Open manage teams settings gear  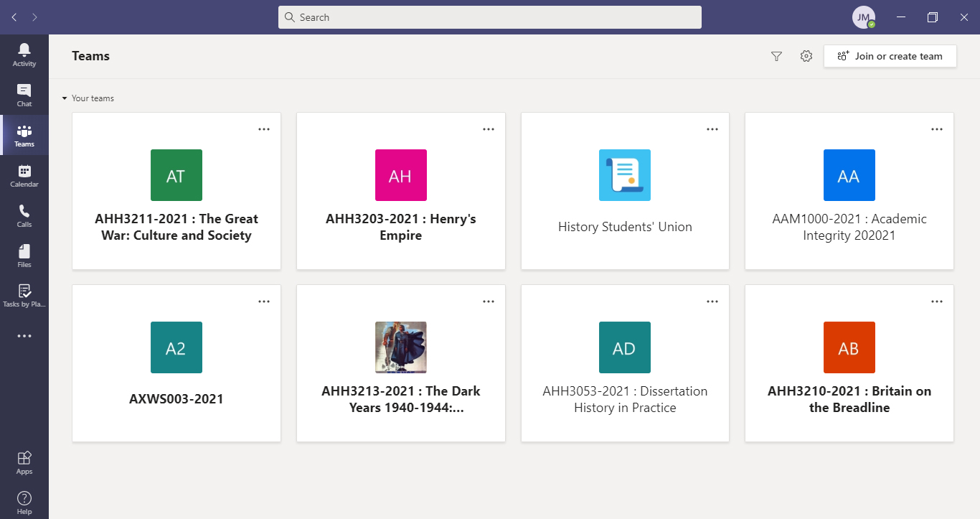coord(806,56)
